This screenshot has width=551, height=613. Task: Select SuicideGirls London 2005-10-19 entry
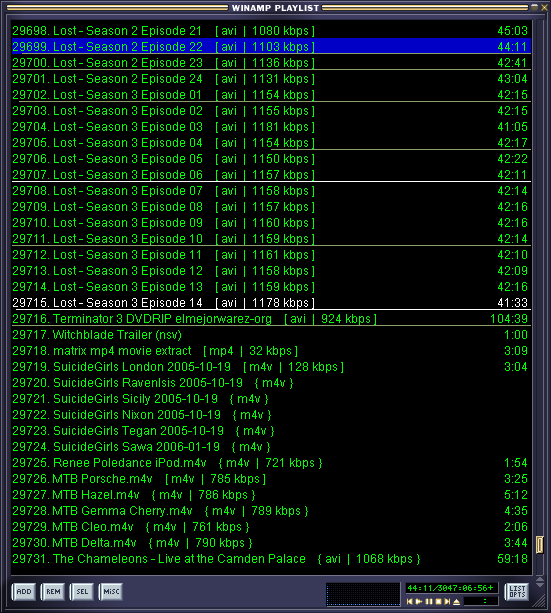tap(271, 367)
